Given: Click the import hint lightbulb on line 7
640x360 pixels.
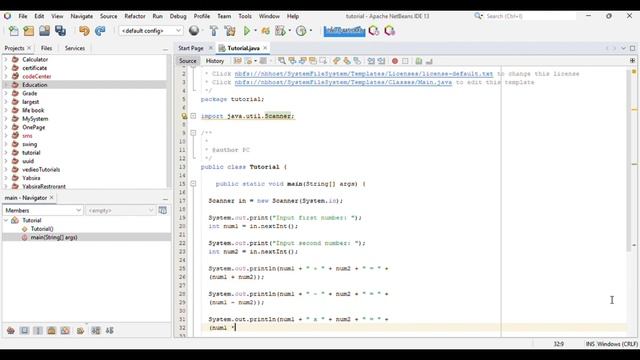Looking at the screenshot, I should click(x=184, y=116).
